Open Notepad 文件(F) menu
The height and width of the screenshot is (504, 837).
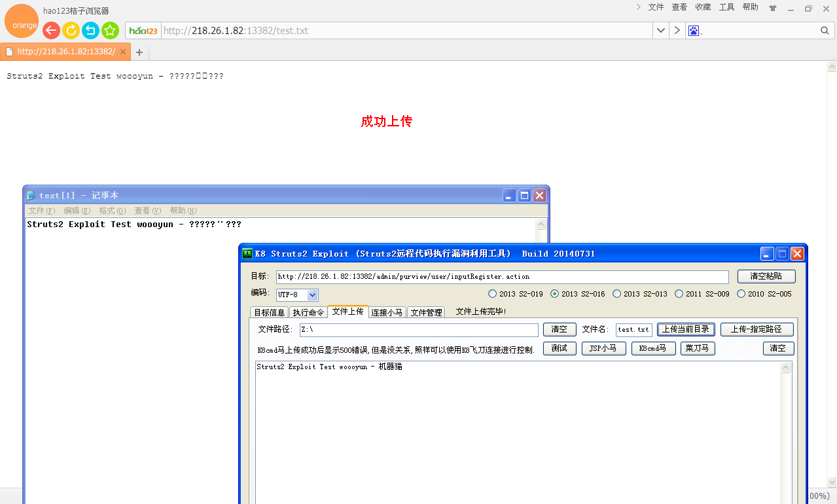click(42, 211)
